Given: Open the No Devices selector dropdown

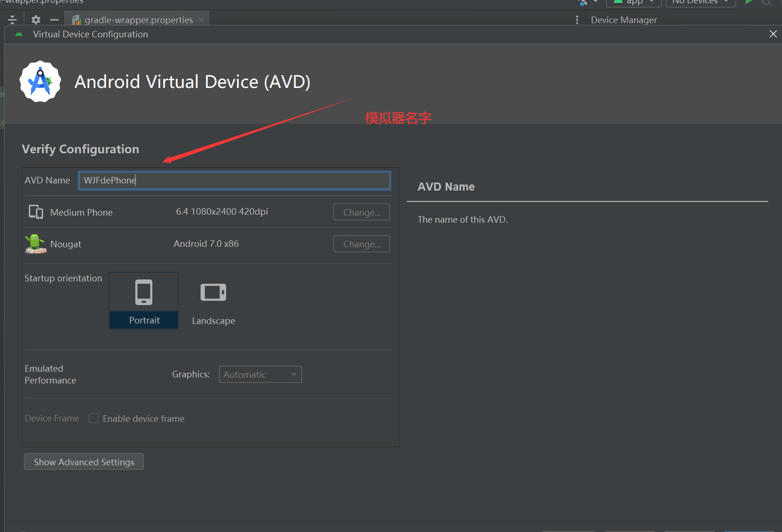Looking at the screenshot, I should [701, 2].
